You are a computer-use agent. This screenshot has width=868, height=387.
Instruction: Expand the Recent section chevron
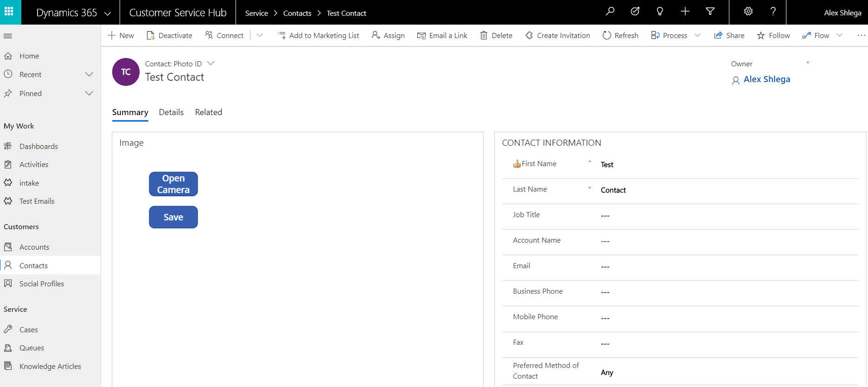click(x=89, y=74)
